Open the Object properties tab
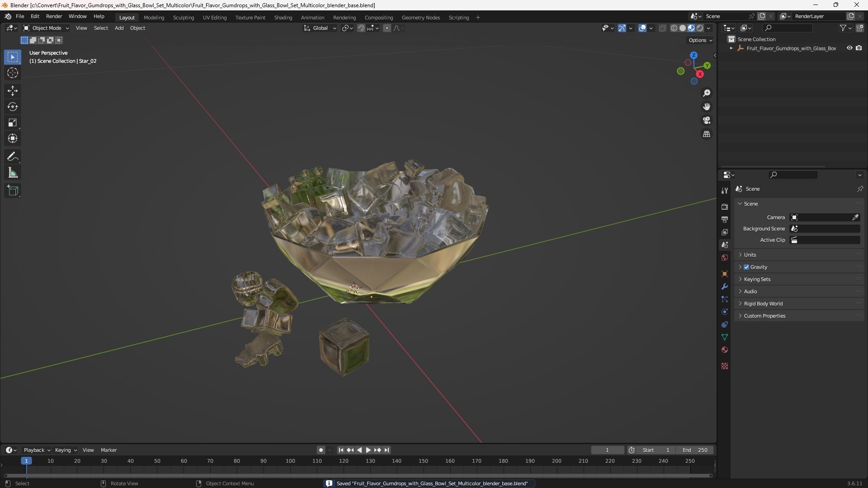Screen dimensions: 868x488 pyautogui.click(x=725, y=274)
